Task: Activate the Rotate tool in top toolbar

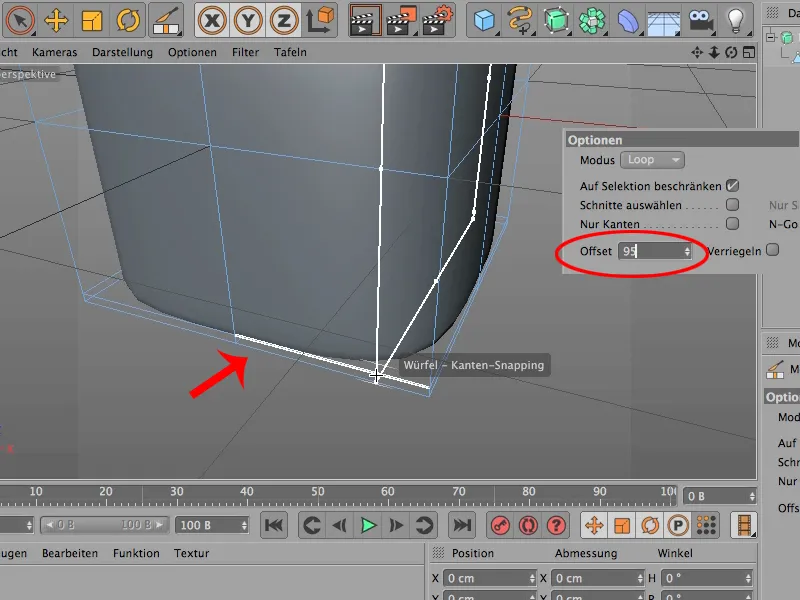Action: pyautogui.click(x=128, y=20)
